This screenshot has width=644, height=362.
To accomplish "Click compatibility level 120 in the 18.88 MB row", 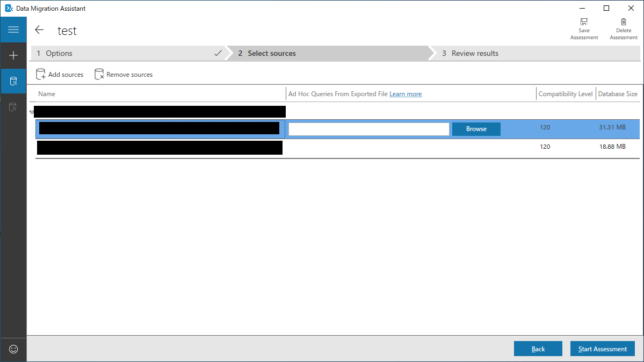I will [545, 147].
